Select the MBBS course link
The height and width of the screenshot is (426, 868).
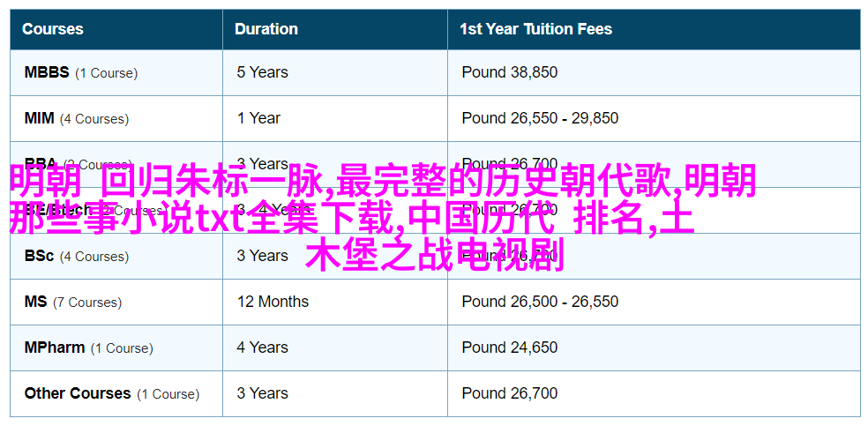point(47,72)
